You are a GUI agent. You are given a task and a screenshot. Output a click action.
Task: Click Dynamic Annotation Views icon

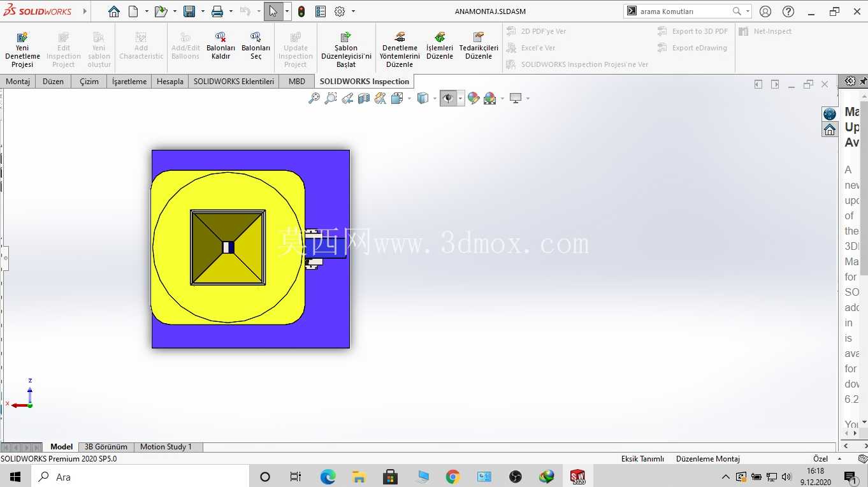pyautogui.click(x=380, y=98)
